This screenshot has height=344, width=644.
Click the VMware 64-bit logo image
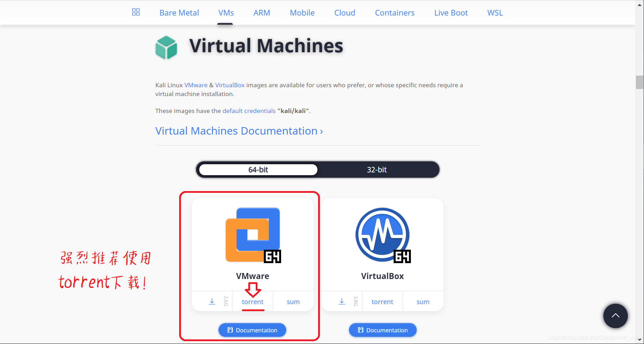(253, 235)
